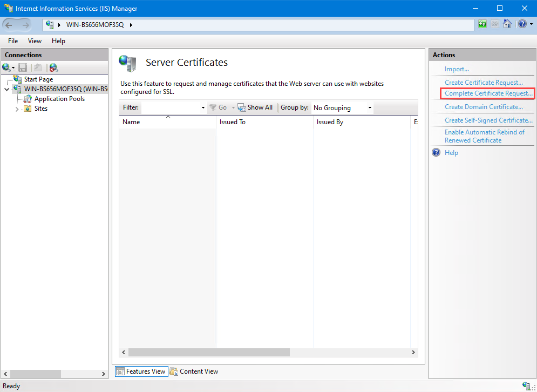Click the Go filter button
This screenshot has height=392, width=537.
[x=218, y=107]
